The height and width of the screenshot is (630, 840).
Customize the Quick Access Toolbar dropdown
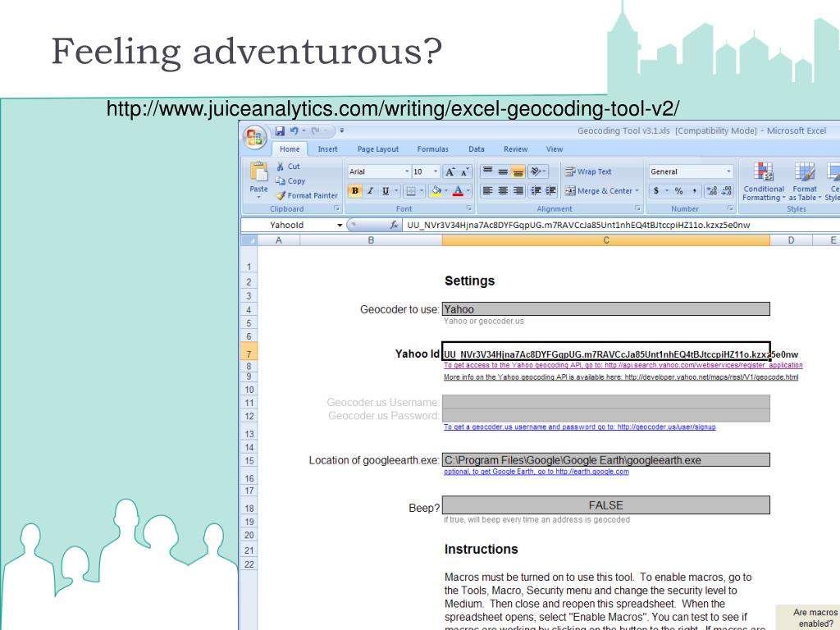pos(342,130)
